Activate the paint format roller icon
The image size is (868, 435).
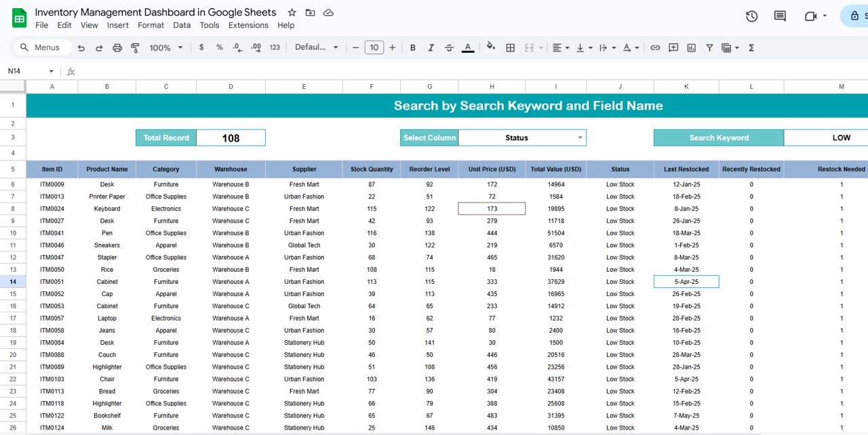point(135,47)
